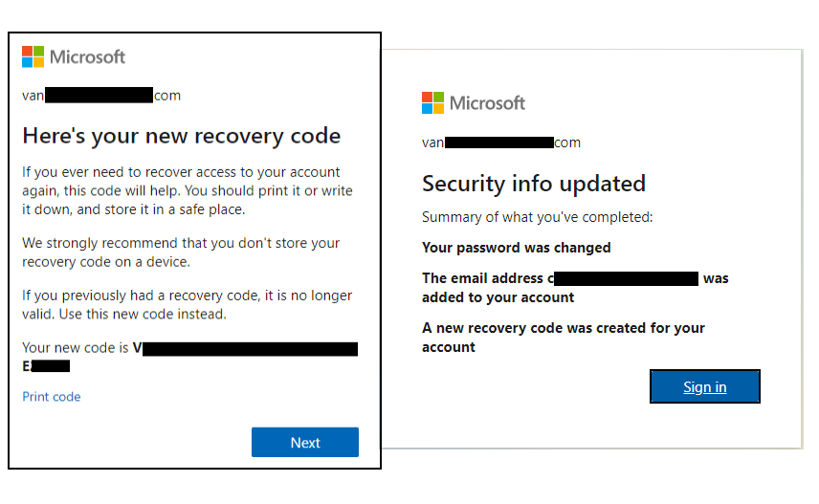Click the Sign in button
The height and width of the screenshot is (504, 819).
[704, 387]
